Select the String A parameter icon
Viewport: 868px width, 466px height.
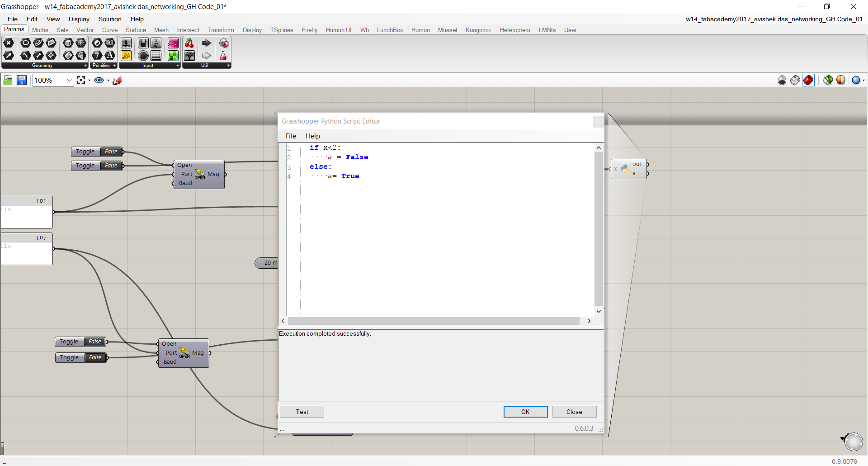pos(110,56)
